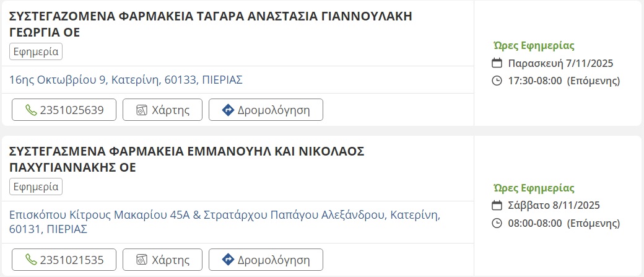The height and width of the screenshot is (277, 644).
Task: Click Ώρες Εφημερίας heading for Παρασκευή
Action: pos(534,45)
